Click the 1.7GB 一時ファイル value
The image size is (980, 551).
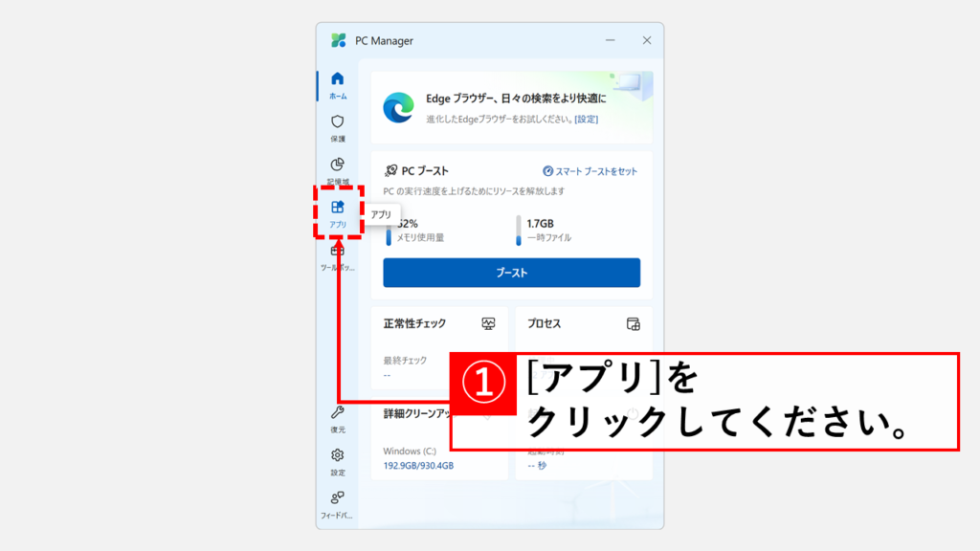point(540,223)
